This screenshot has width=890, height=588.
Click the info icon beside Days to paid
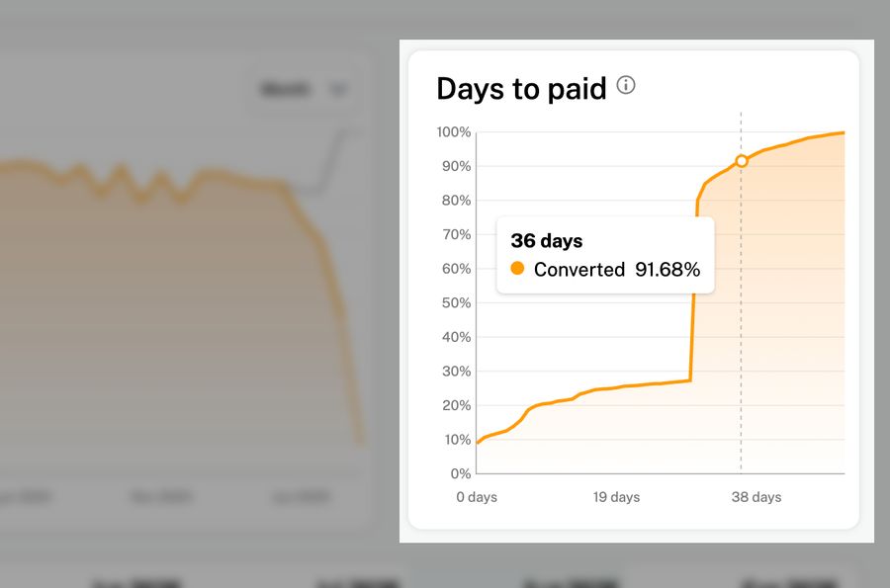point(626,86)
